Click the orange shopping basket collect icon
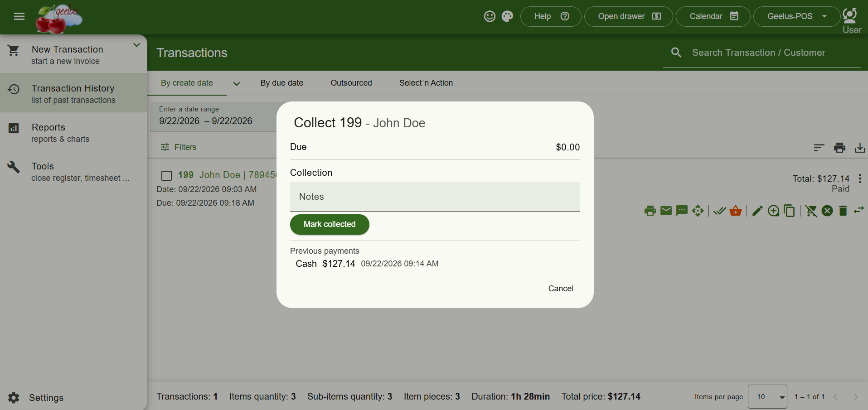The height and width of the screenshot is (410, 868). (736, 211)
